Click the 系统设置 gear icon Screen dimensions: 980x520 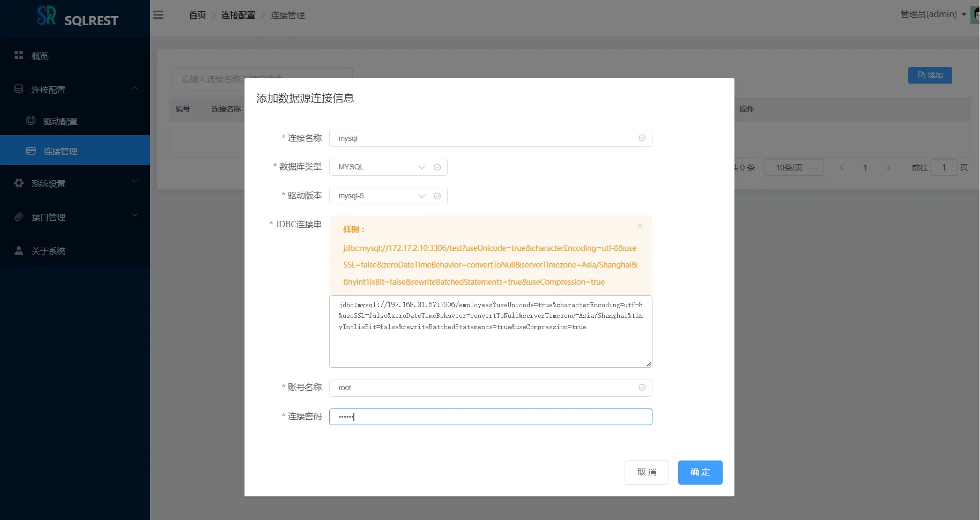(19, 183)
